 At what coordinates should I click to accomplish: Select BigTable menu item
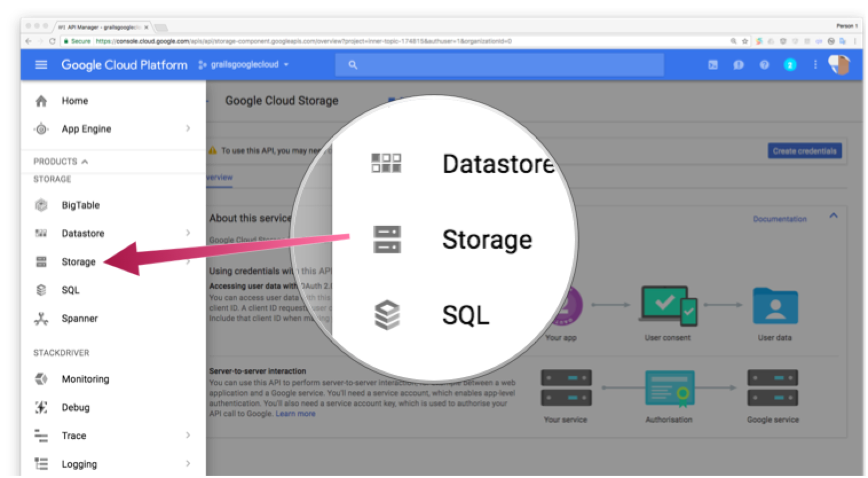point(81,205)
